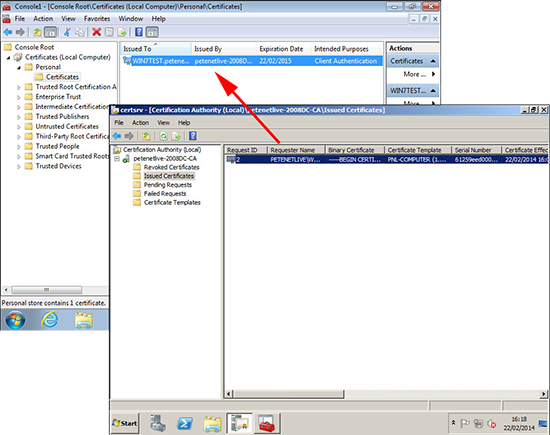Click Forward arrow in certsrv toolbar
550x435 pixels.
pyautogui.click(x=129, y=136)
